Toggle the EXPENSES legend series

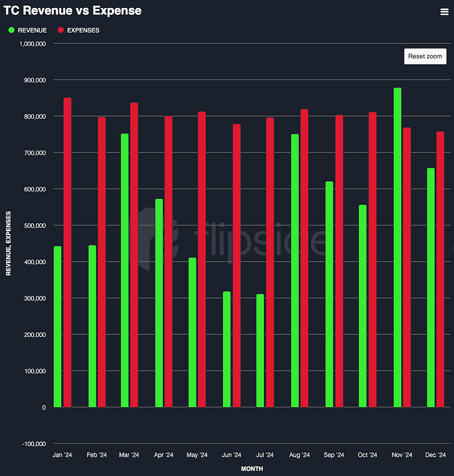pos(83,30)
